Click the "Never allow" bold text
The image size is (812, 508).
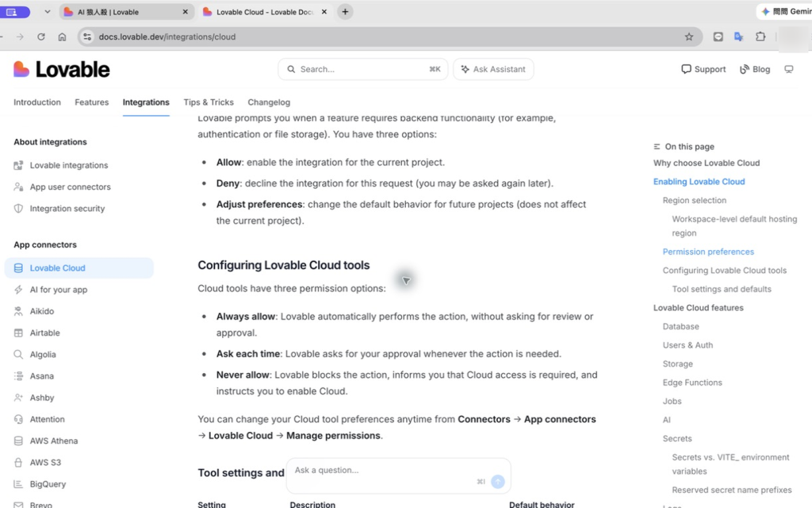point(243,375)
